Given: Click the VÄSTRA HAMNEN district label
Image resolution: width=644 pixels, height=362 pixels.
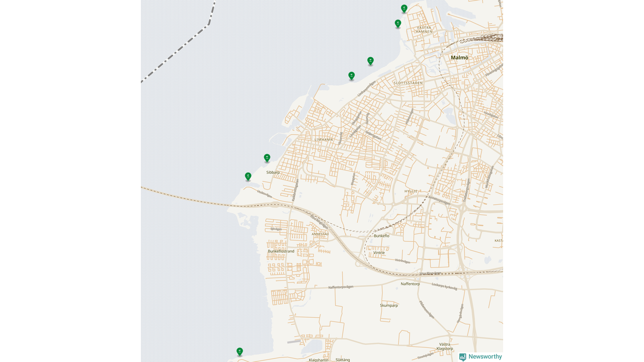Looking at the screenshot, I should point(424,29).
